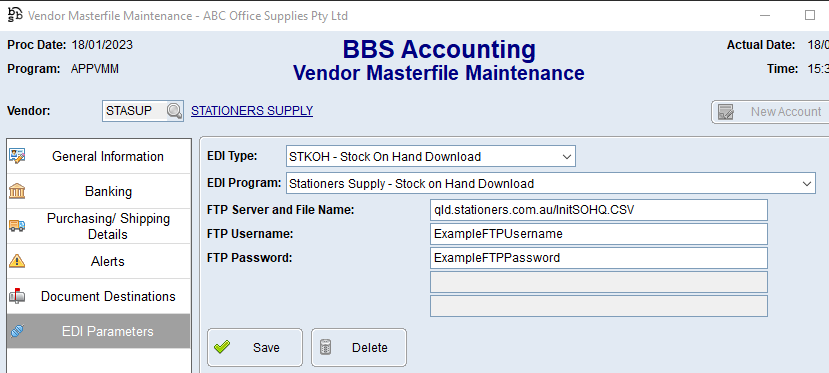
Task: Click the Document Destinations mailbox icon
Action: (17, 296)
